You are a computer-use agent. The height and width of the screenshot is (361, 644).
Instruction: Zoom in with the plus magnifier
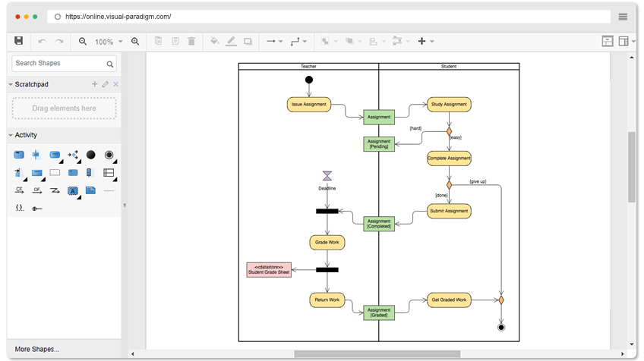(135, 42)
